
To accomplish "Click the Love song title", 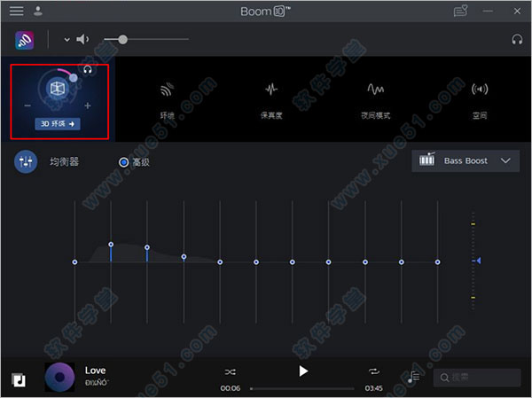I will [x=96, y=371].
